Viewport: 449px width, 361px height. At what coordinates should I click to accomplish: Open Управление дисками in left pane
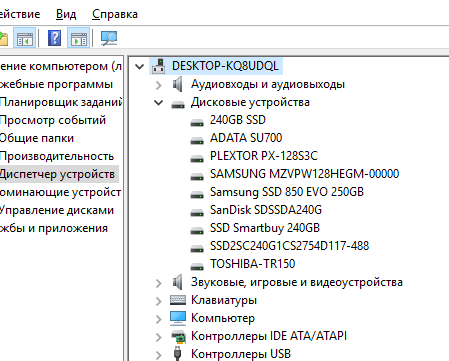(x=57, y=210)
